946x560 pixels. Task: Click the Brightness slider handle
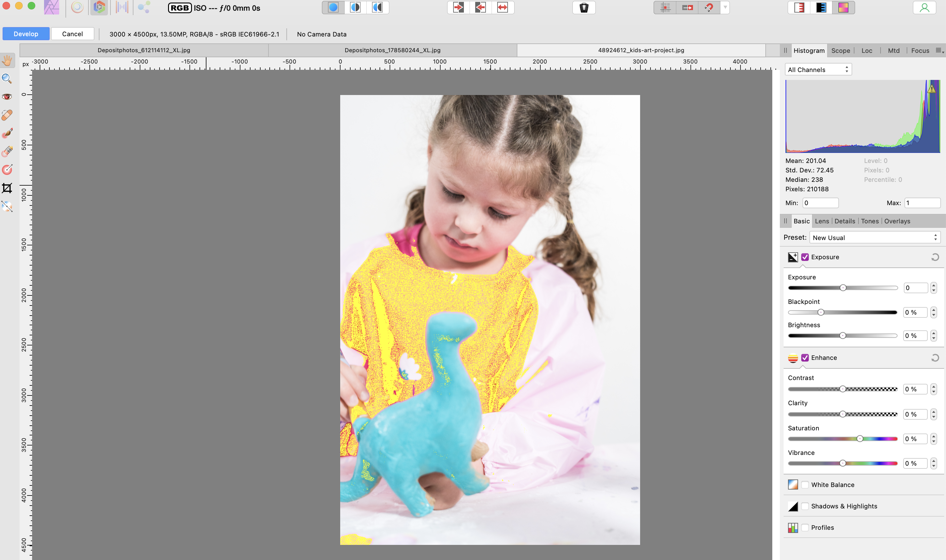point(842,336)
